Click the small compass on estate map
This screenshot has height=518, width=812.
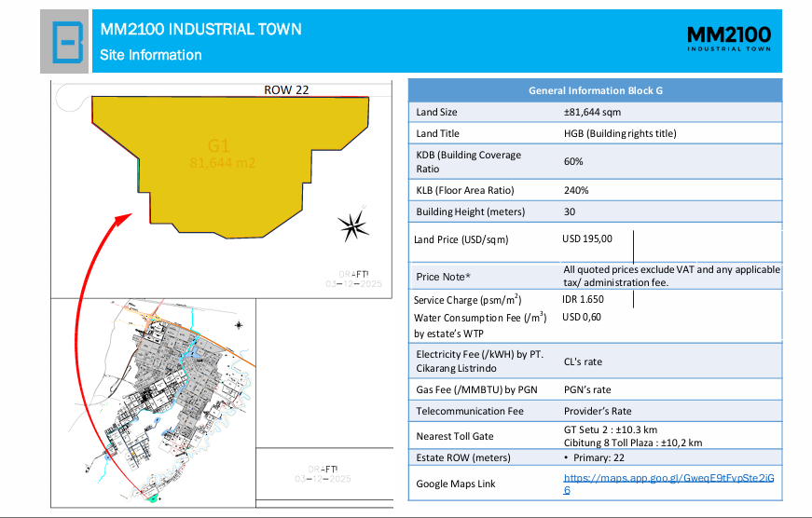coord(239,325)
